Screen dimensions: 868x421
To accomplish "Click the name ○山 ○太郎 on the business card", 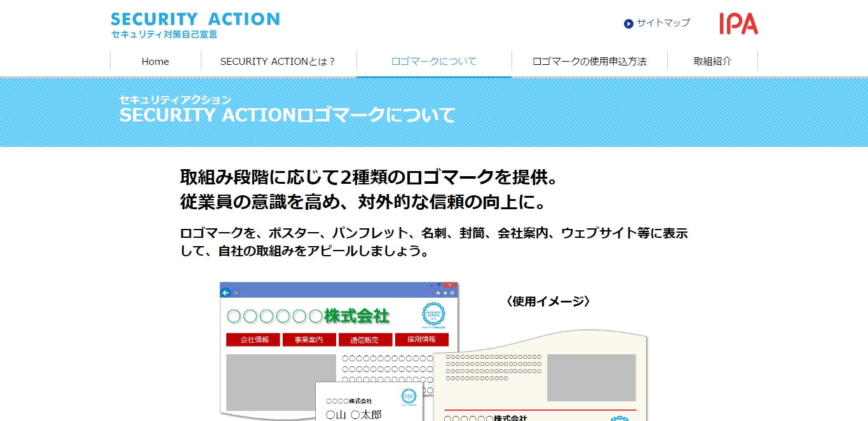I will tap(354, 415).
